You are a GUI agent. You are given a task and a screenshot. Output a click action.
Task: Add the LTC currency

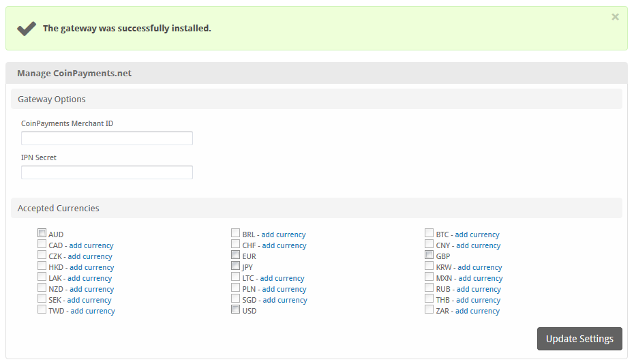coord(282,278)
